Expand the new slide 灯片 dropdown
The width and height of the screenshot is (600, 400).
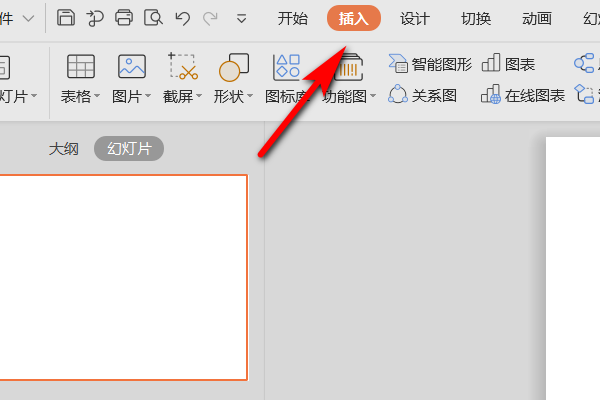34,95
